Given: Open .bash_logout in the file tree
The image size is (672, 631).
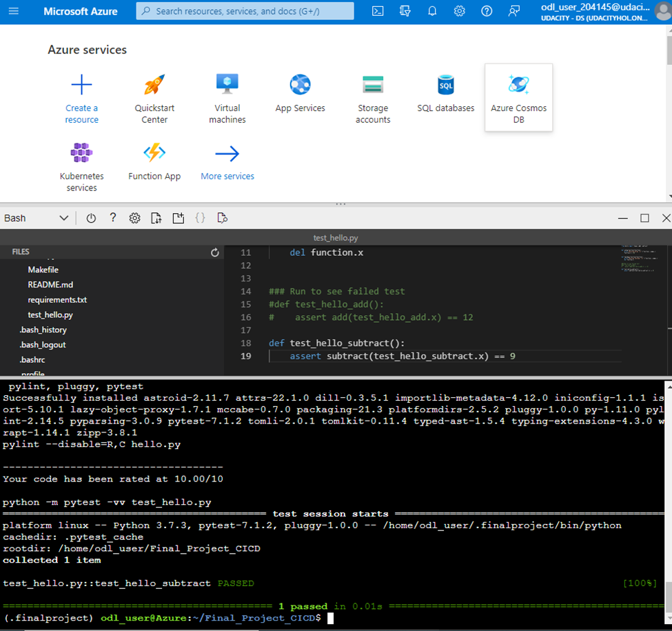Looking at the screenshot, I should click(x=43, y=345).
